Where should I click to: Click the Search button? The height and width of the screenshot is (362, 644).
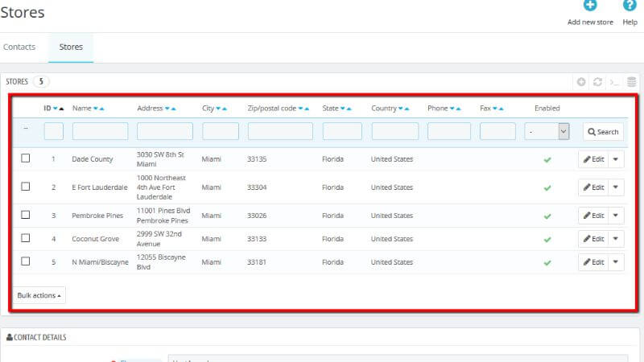pos(602,132)
